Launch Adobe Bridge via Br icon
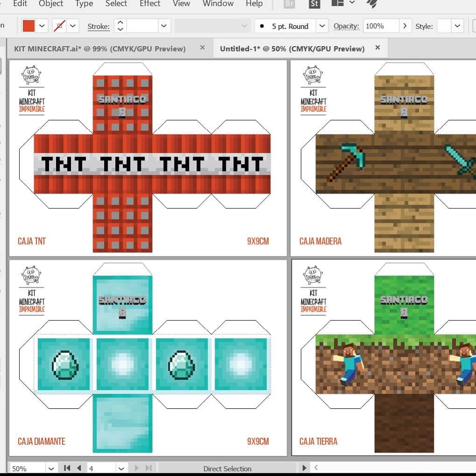The width and height of the screenshot is (476, 476). point(289,4)
